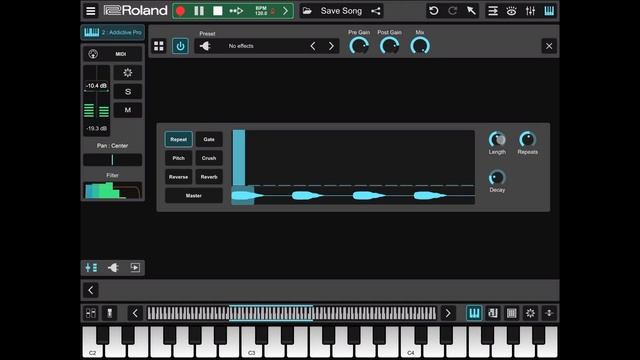Screen dimensions: 640x360
Task: Click the Repeats knob
Action: point(527,140)
